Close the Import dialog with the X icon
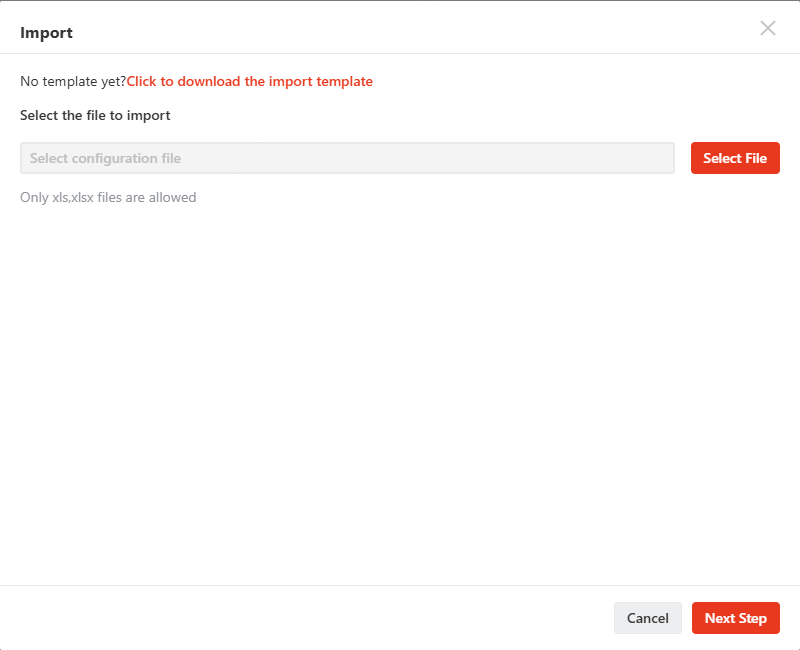 click(x=767, y=28)
